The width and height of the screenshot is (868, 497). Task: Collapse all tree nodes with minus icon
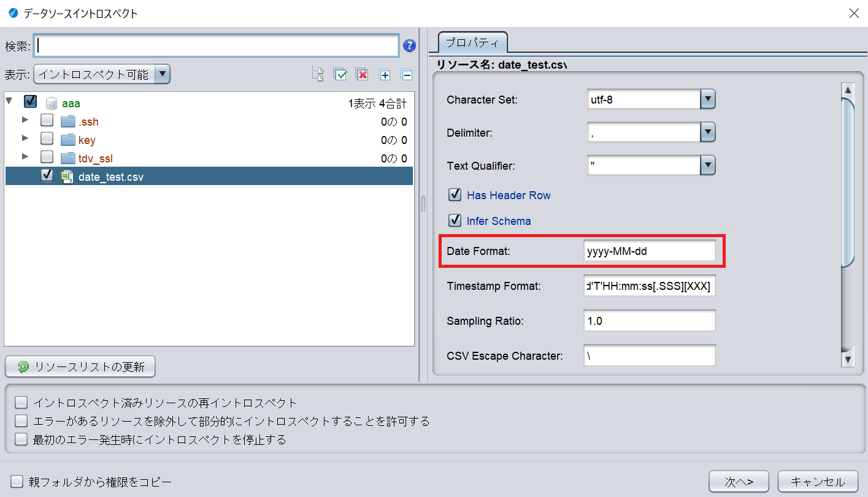click(x=406, y=75)
